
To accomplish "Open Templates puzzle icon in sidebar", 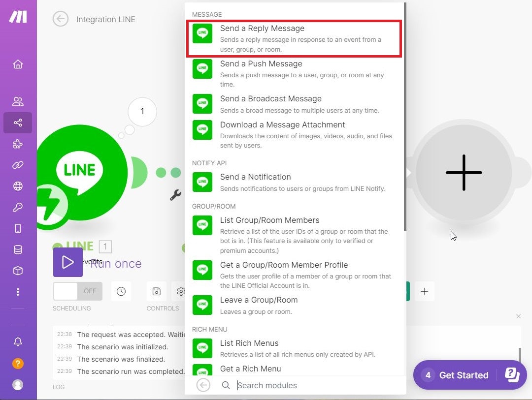I will pos(18,144).
